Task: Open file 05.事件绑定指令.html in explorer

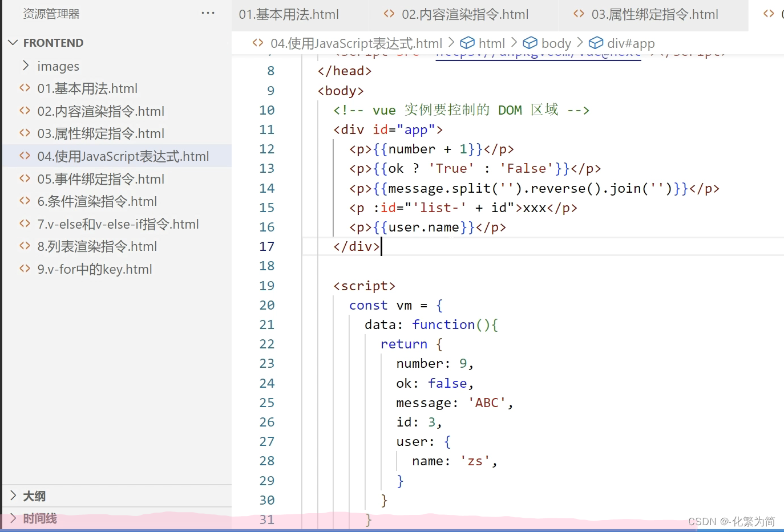Action: 100,179
